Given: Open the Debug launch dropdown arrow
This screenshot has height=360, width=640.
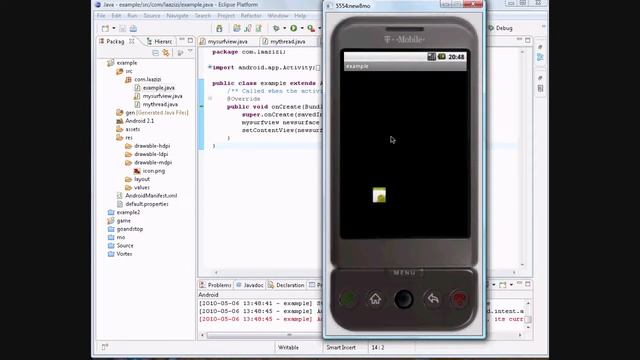Looking at the screenshot, I should 284,28.
